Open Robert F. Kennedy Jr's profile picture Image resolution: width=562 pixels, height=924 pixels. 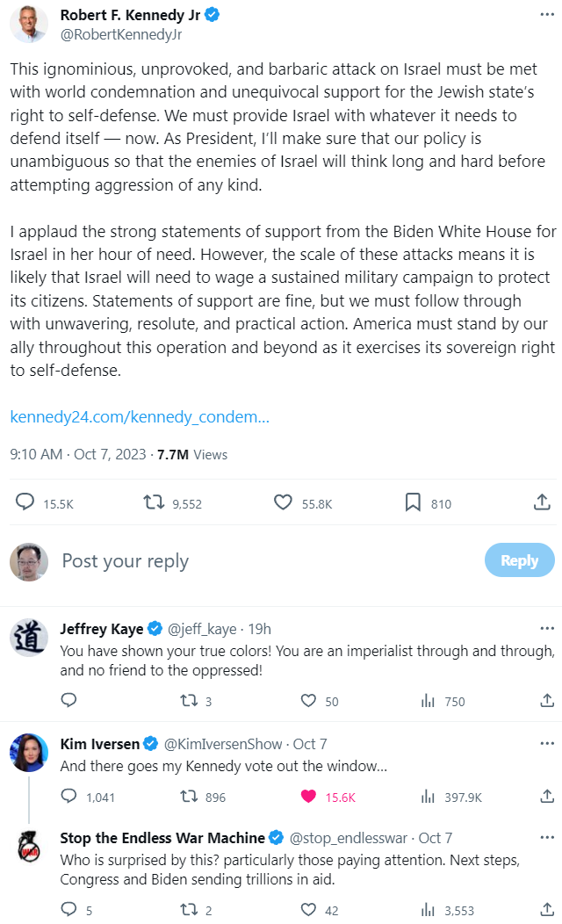point(28,25)
